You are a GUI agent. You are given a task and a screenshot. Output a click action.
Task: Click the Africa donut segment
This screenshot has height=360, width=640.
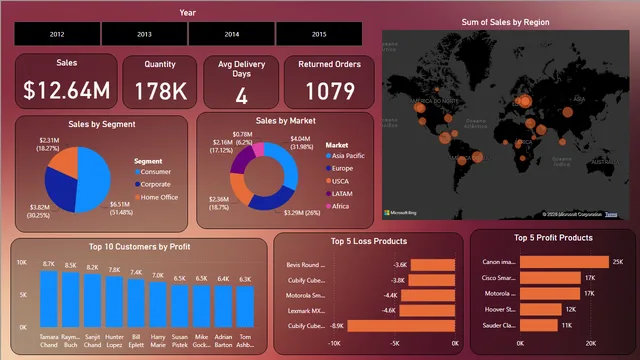pos(258,148)
